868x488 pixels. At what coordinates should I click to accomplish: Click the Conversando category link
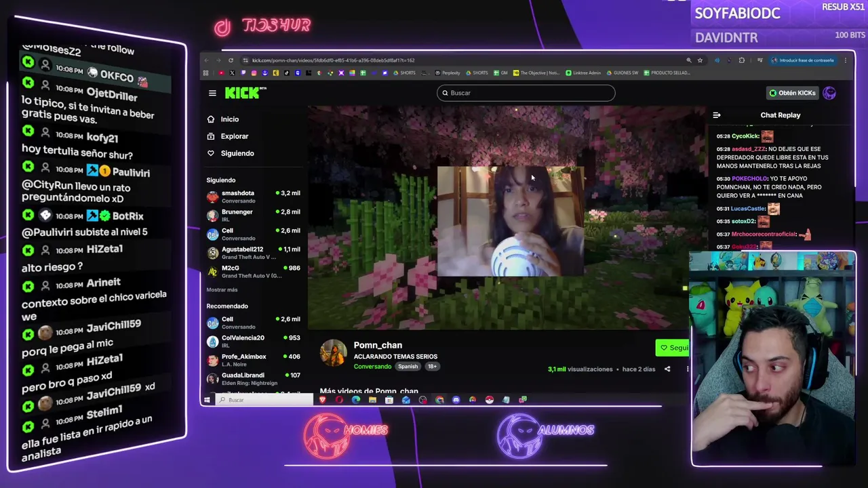(372, 367)
